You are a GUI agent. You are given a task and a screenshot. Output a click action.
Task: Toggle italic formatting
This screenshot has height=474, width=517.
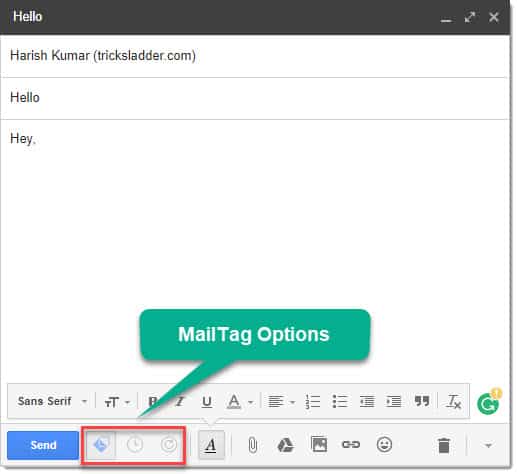click(180, 401)
